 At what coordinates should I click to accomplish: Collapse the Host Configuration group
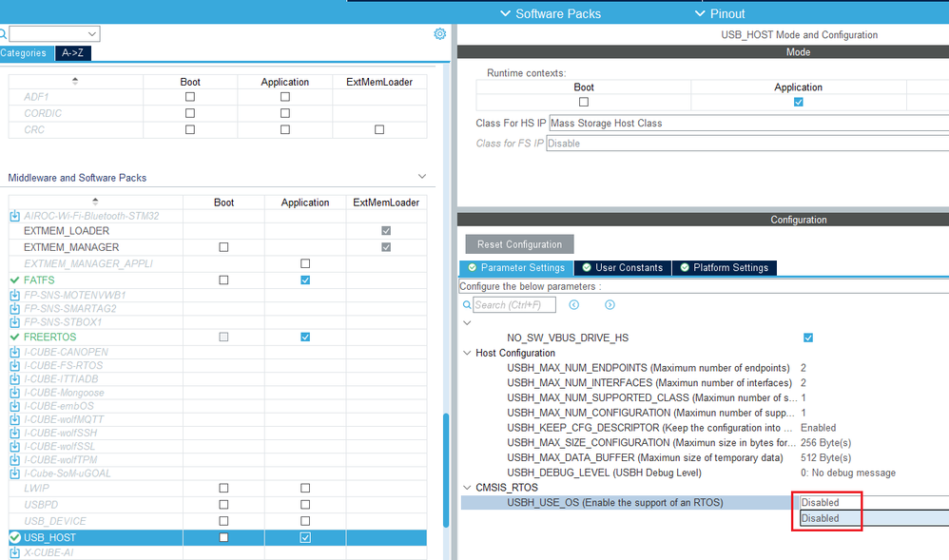(467, 353)
